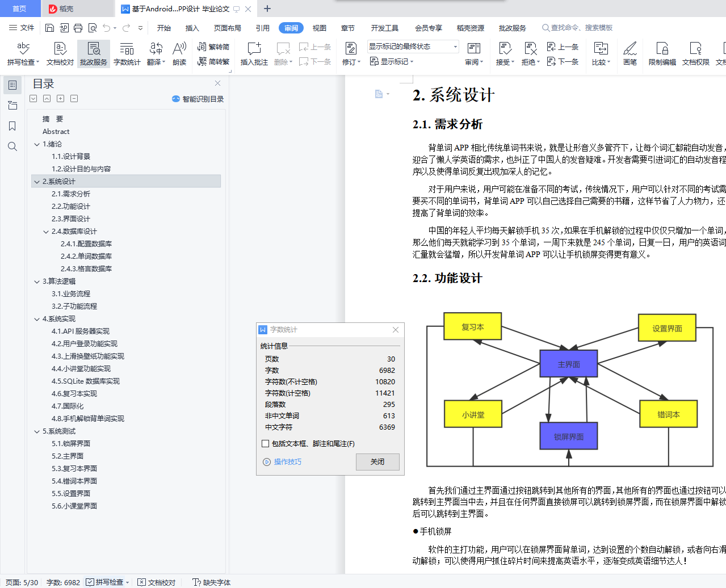Viewport: 726px width, 588px height.
Task: Collapse the 2.系统设计 tree node
Action: (x=37, y=182)
